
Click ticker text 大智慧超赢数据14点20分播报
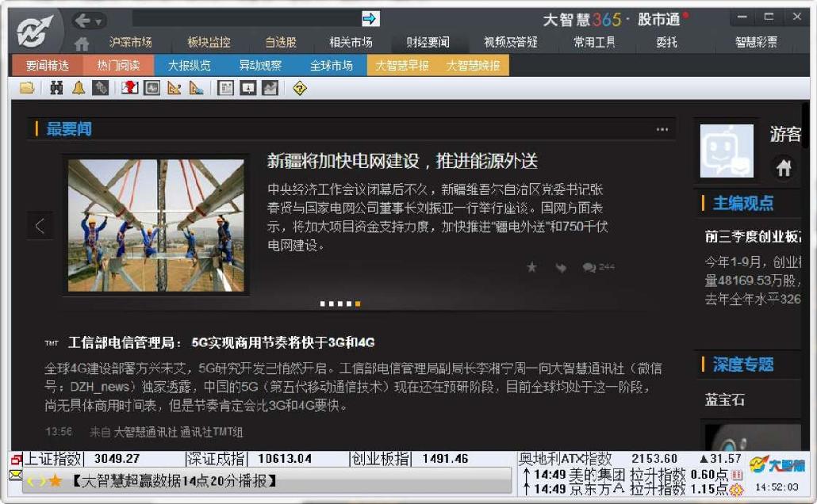(175, 480)
